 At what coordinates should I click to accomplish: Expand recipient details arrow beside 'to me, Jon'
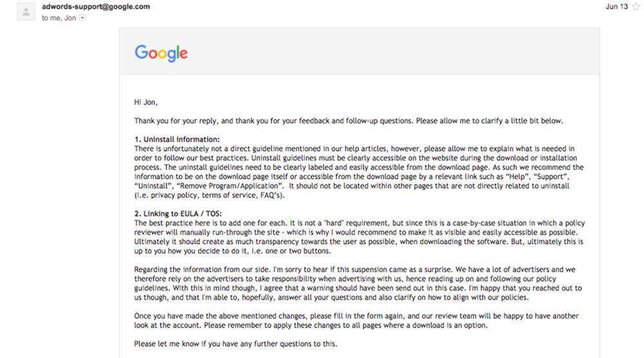tap(82, 18)
